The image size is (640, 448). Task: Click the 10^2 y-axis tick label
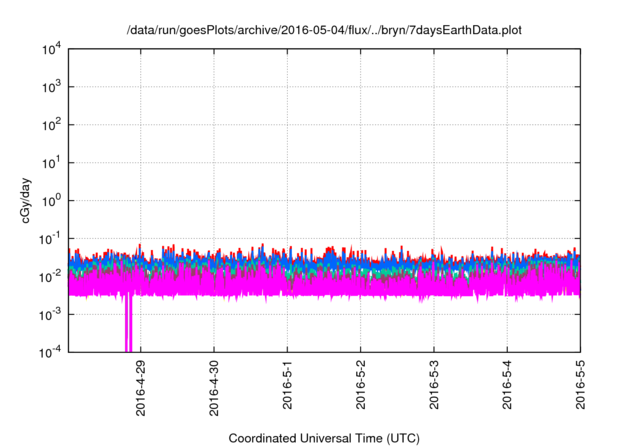click(51, 125)
